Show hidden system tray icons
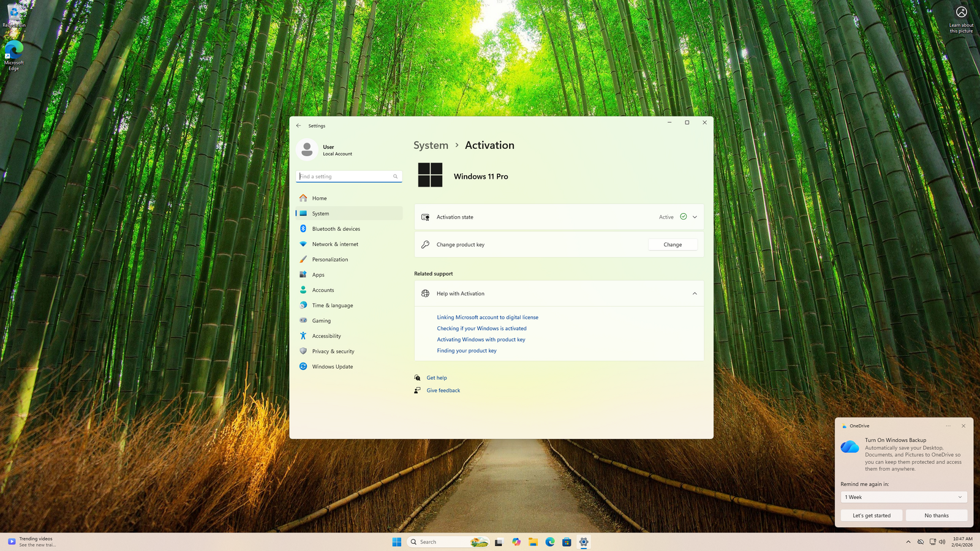Image resolution: width=980 pixels, height=551 pixels. (x=908, y=542)
